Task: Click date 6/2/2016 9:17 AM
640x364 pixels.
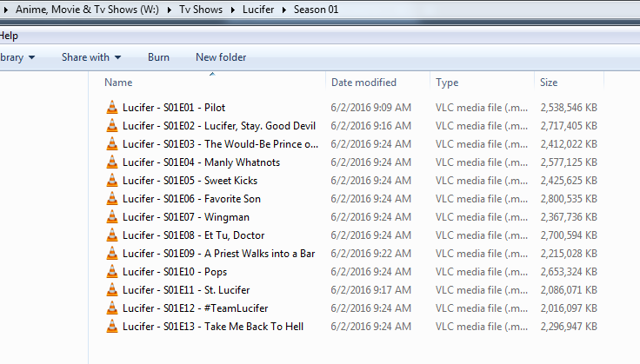Action: click(370, 290)
